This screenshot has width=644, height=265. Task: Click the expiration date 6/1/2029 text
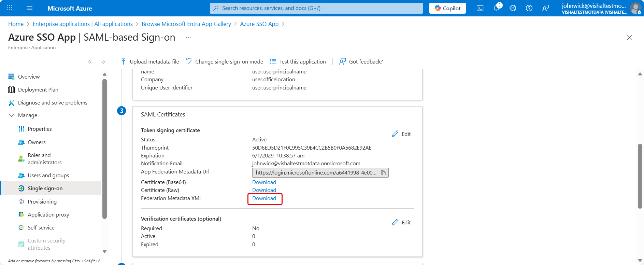pos(278,155)
